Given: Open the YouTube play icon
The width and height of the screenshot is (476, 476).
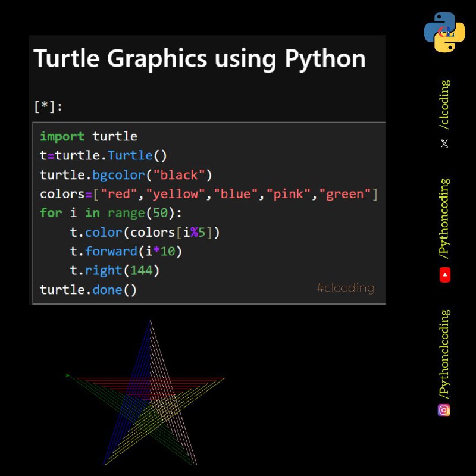Looking at the screenshot, I should tap(445, 275).
